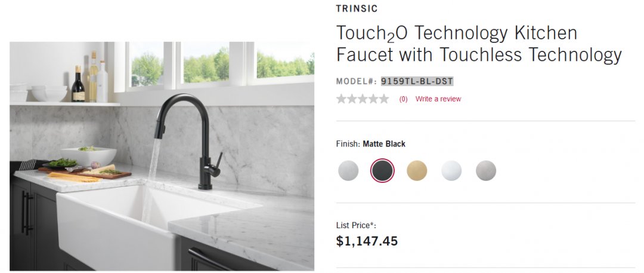The width and height of the screenshot is (644, 273).
Task: Rate the faucet with the first star
Action: point(341,99)
